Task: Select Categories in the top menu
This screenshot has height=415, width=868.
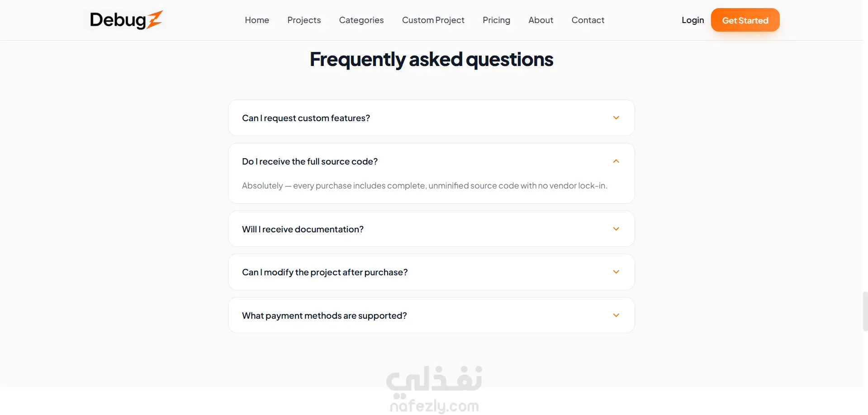Action: click(361, 20)
